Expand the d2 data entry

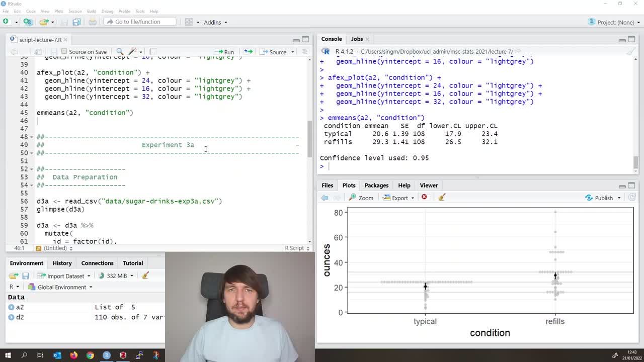pyautogui.click(x=11, y=317)
